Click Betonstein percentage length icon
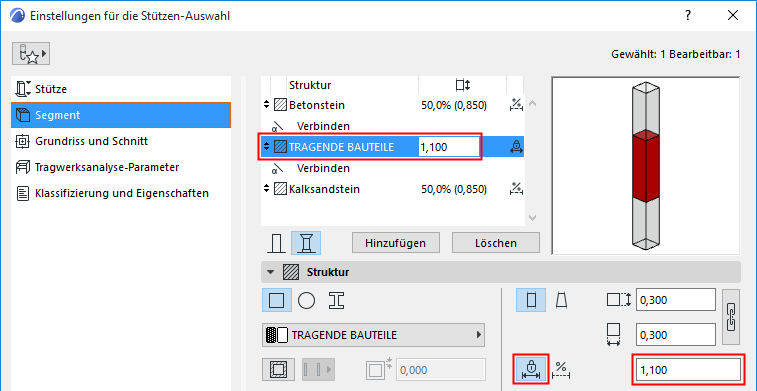 pos(516,105)
